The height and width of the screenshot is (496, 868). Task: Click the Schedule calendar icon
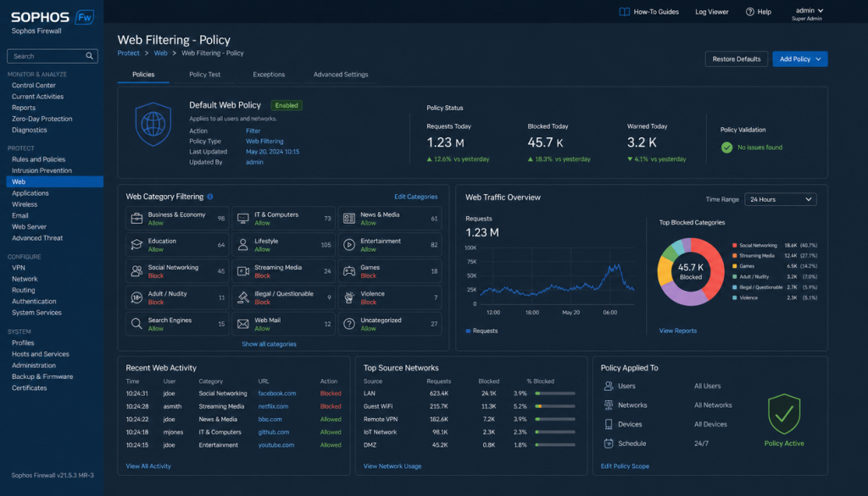tap(609, 443)
